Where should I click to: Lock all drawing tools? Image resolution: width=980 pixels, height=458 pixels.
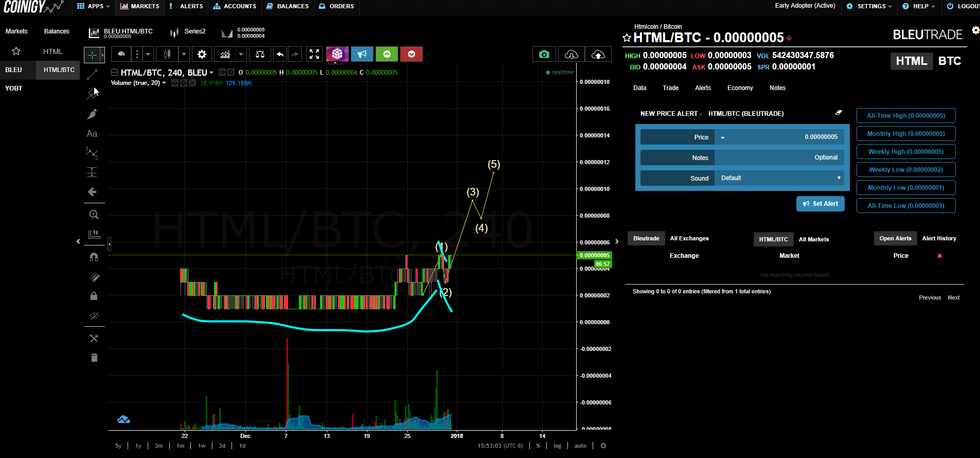pos(94,296)
